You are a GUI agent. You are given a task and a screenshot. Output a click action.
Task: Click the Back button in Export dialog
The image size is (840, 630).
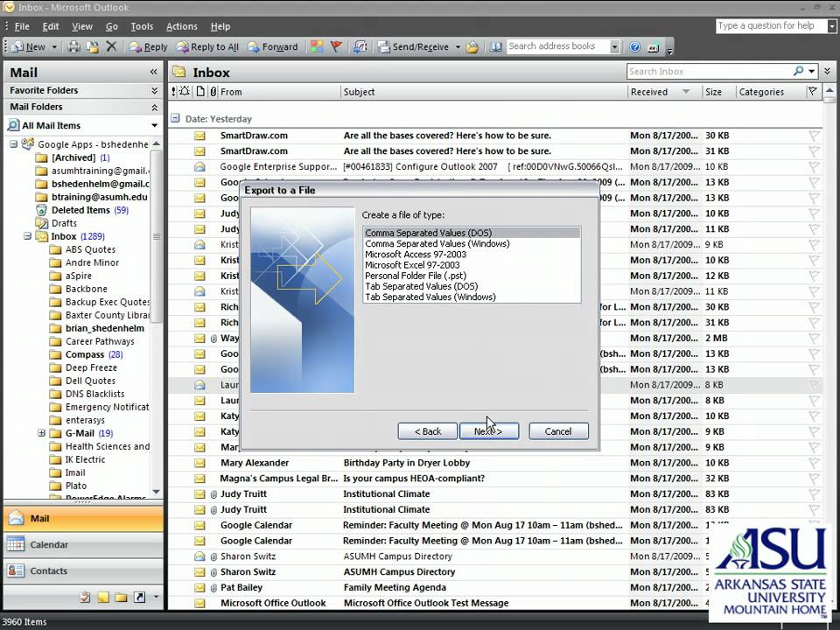[428, 431]
